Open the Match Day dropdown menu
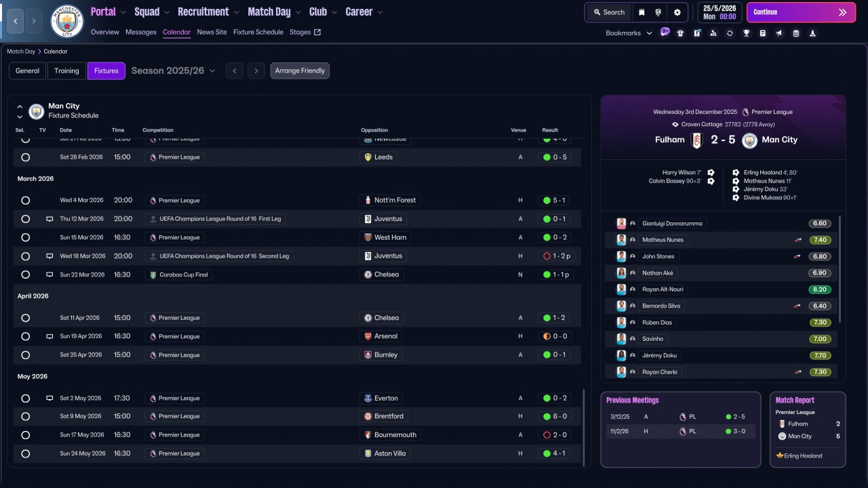This screenshot has width=868, height=488. point(275,12)
